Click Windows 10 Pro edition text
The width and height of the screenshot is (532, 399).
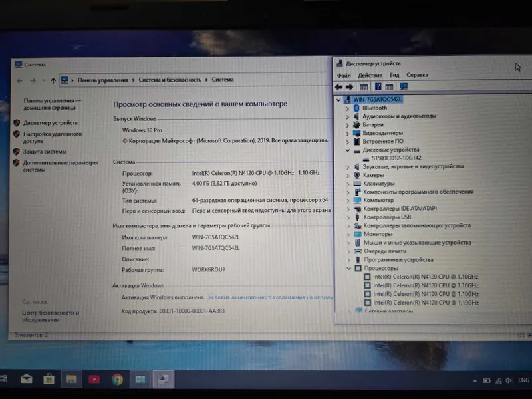click(x=142, y=130)
